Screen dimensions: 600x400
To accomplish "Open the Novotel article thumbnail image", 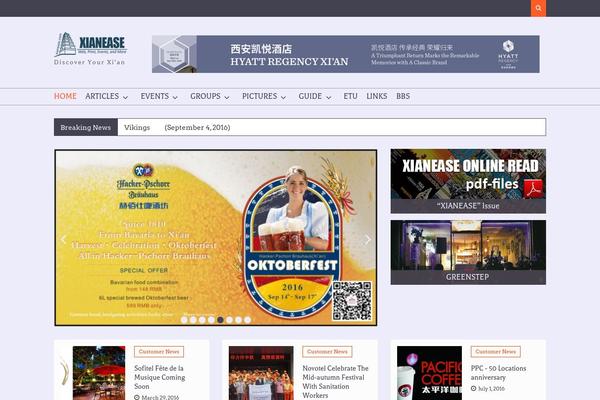I will 261,373.
